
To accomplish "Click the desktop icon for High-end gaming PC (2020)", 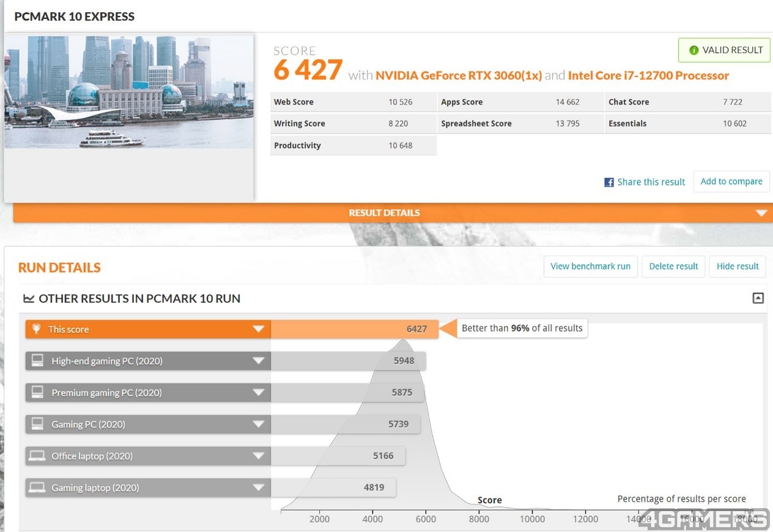I will [37, 361].
